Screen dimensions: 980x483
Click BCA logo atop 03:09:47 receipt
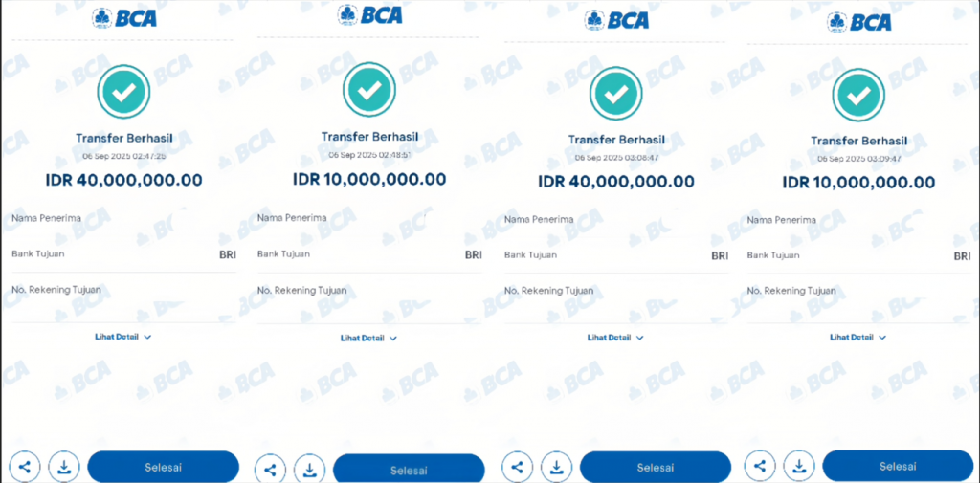859,22
